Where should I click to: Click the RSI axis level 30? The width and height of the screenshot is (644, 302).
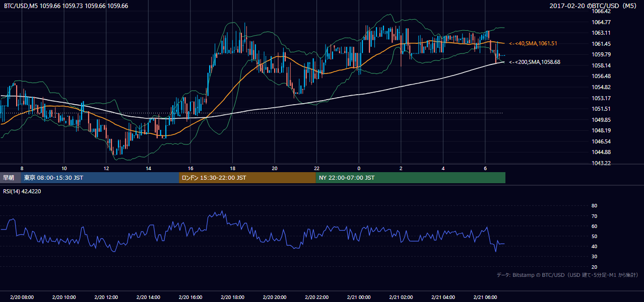(594, 257)
